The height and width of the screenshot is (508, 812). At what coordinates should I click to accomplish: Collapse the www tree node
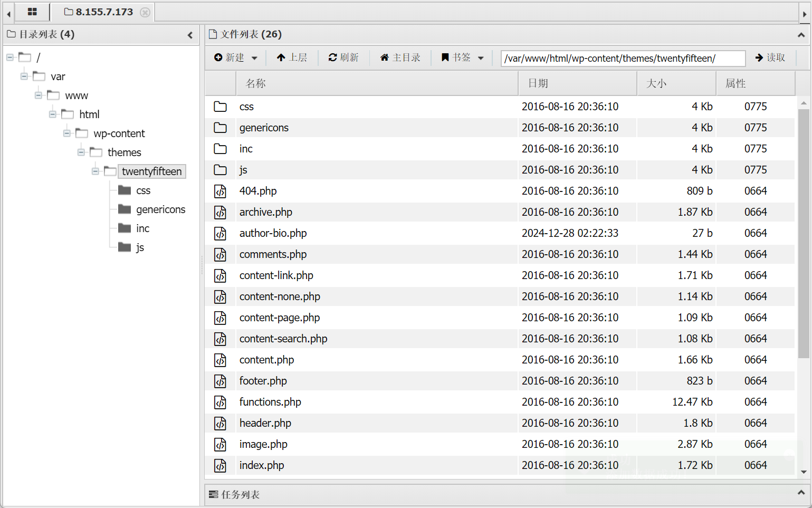pos(39,95)
